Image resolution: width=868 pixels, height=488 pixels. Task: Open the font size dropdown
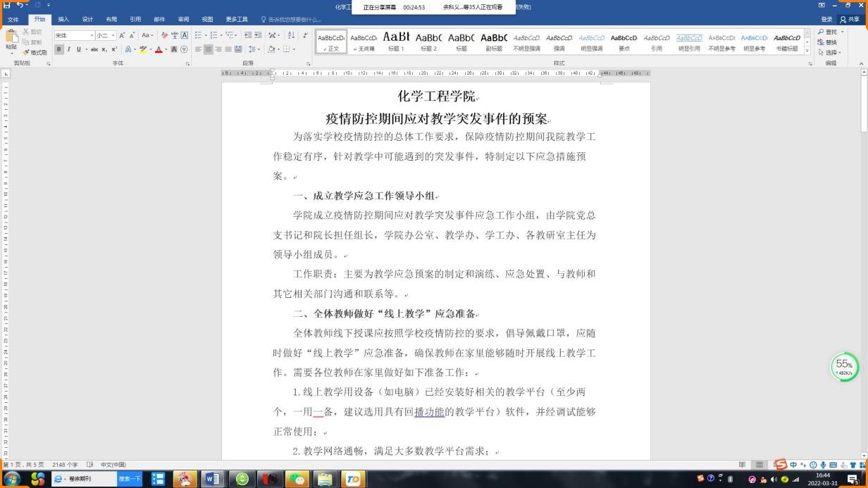113,35
